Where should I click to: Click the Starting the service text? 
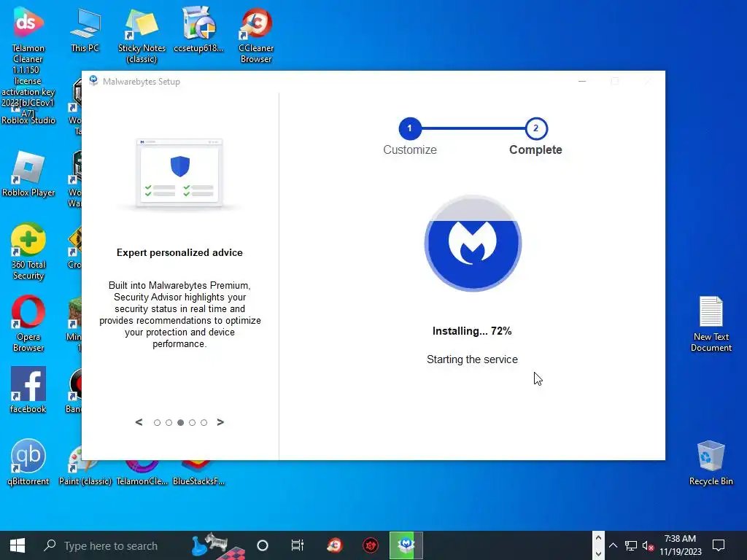tap(472, 359)
